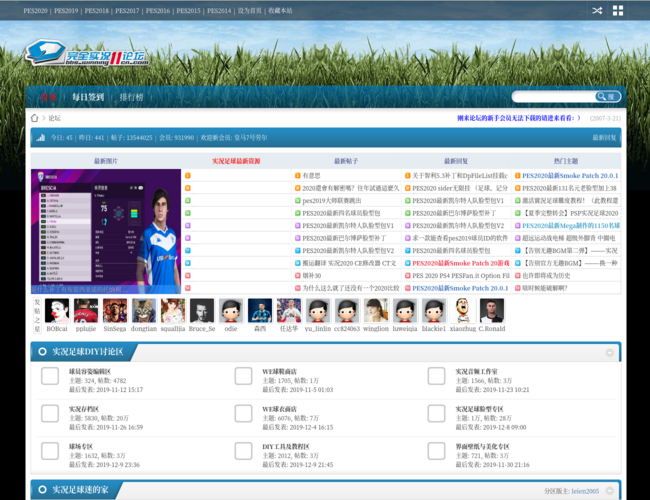Click the PES2019 link in top bar
This screenshot has width=650, height=500.
point(66,10)
